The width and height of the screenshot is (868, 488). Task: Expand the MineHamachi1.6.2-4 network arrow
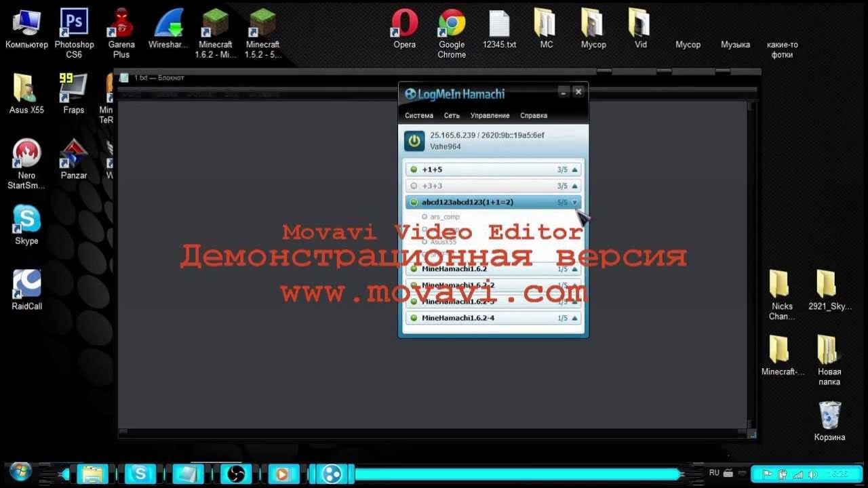575,318
